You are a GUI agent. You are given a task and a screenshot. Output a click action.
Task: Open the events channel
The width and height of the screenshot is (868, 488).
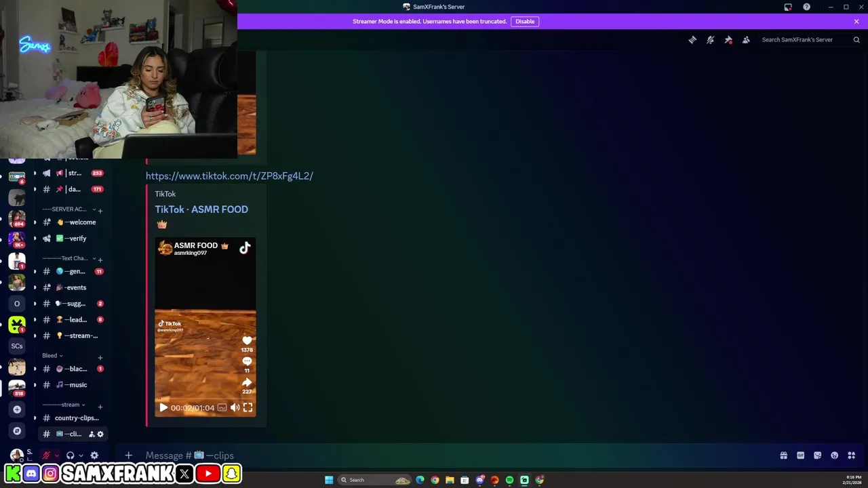tap(71, 287)
